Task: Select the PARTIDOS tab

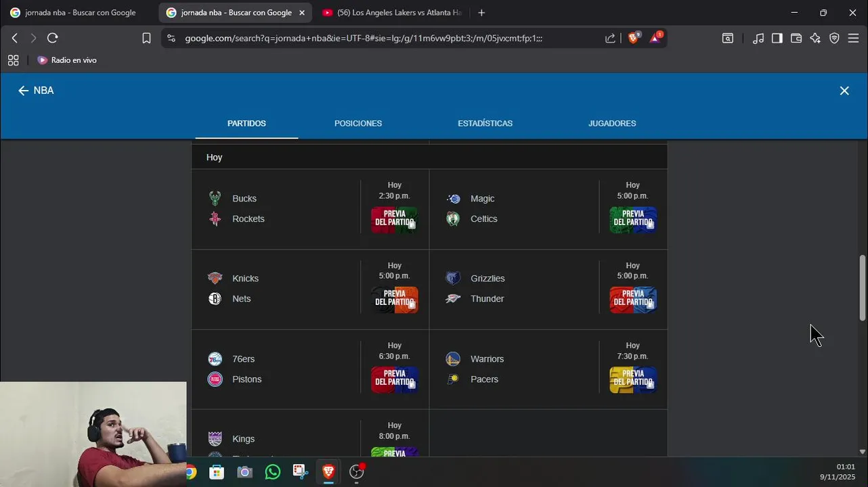Action: click(246, 123)
